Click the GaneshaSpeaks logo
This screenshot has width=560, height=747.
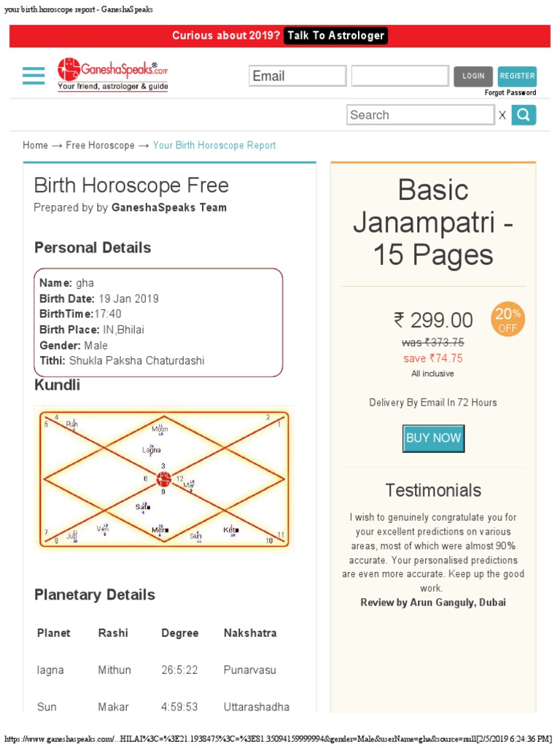point(113,75)
